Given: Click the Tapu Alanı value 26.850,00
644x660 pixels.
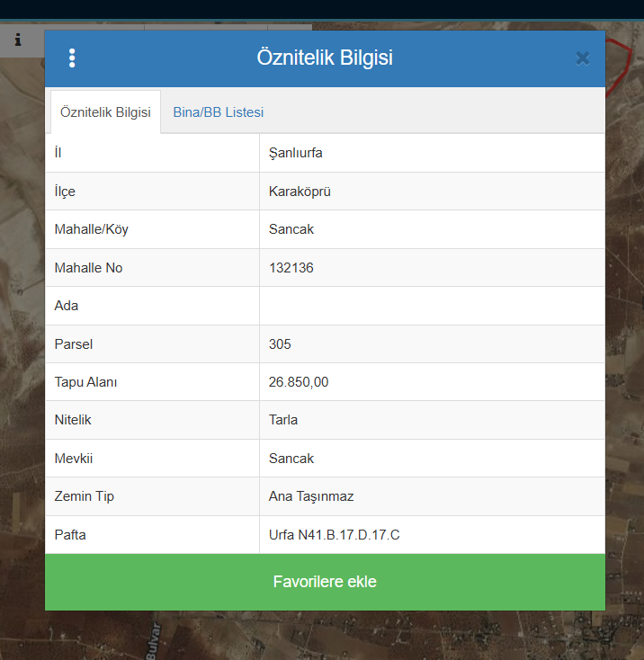Looking at the screenshot, I should coord(299,382).
